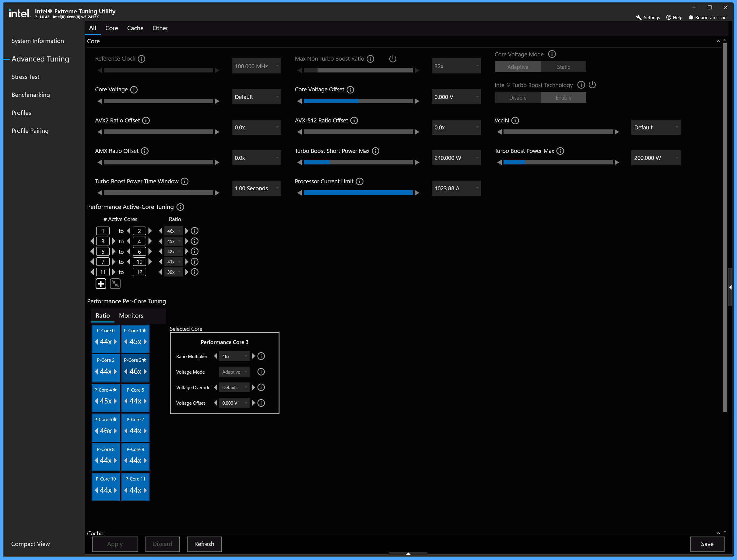Open Ratio Multiplier 46x dropdown
This screenshot has height=560, width=737.
[x=234, y=356]
